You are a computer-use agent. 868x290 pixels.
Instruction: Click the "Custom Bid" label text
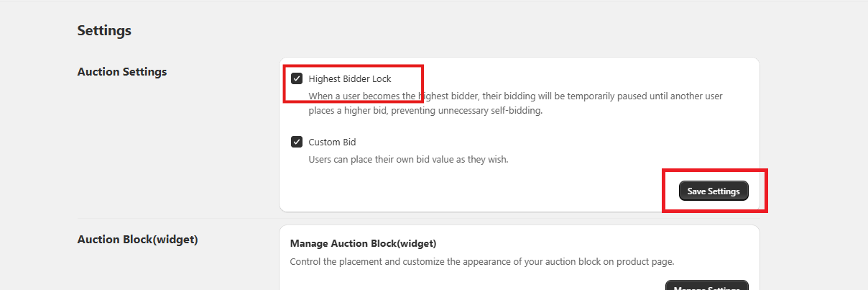pyautogui.click(x=332, y=142)
